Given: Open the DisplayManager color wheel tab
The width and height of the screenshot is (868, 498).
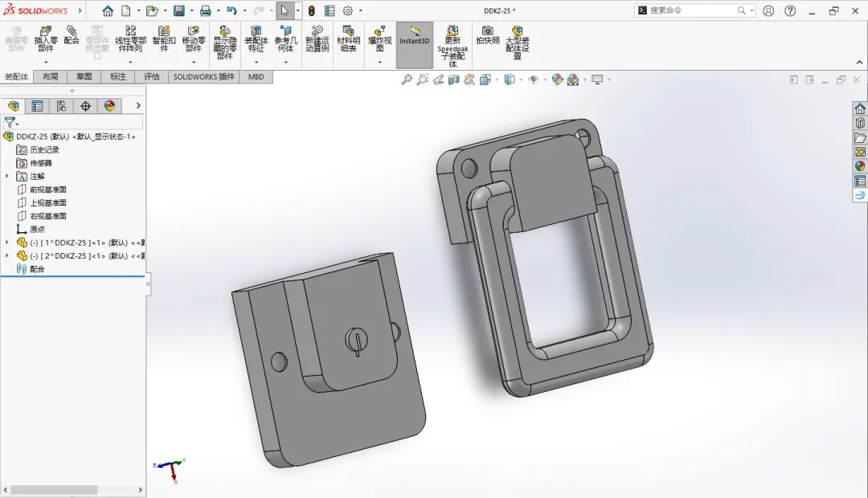Looking at the screenshot, I should [109, 106].
